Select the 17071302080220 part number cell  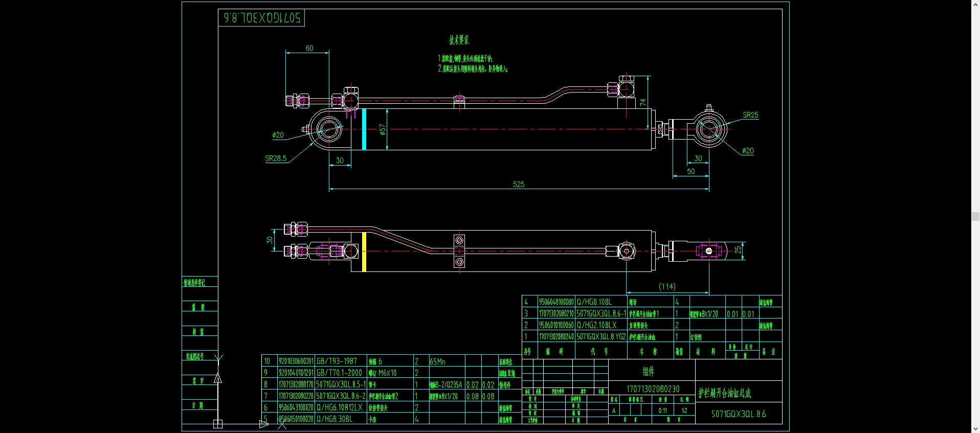(296, 396)
